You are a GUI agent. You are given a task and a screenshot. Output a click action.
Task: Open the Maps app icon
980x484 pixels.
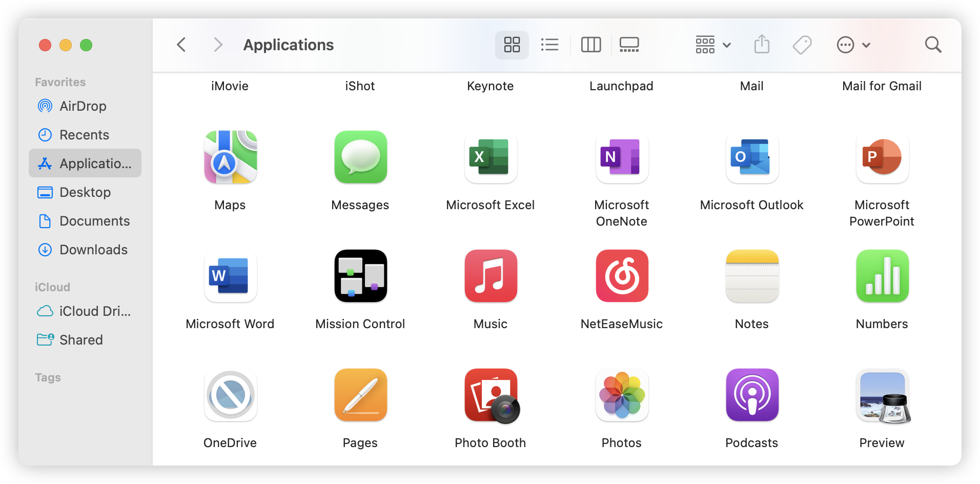(x=230, y=157)
